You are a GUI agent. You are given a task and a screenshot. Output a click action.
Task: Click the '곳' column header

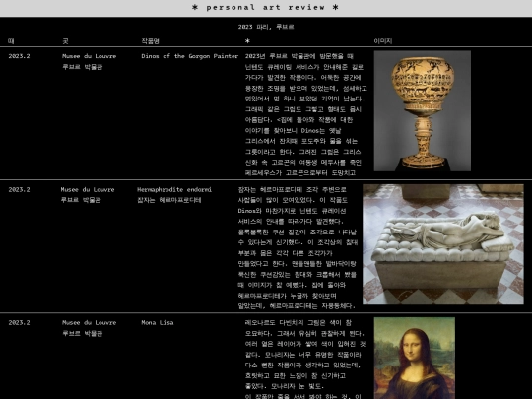[x=65, y=41]
